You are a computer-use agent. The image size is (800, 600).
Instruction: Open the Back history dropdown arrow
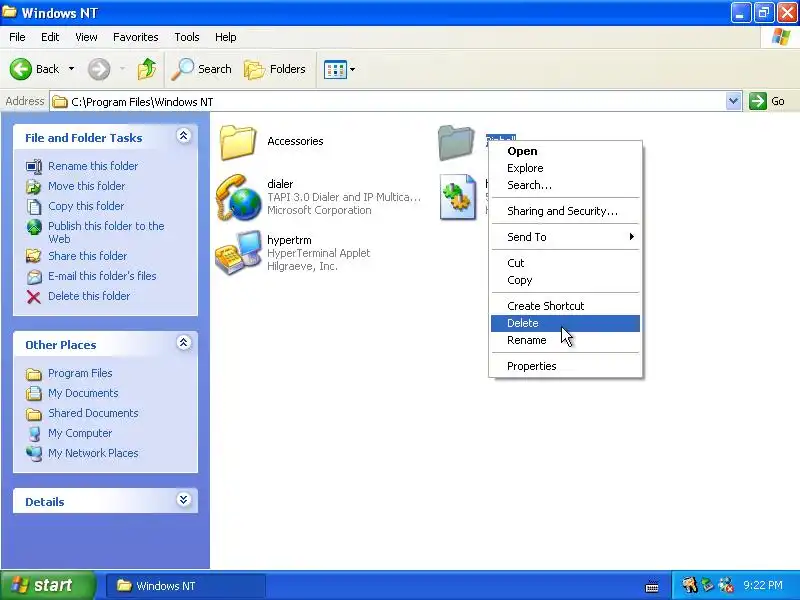click(71, 69)
